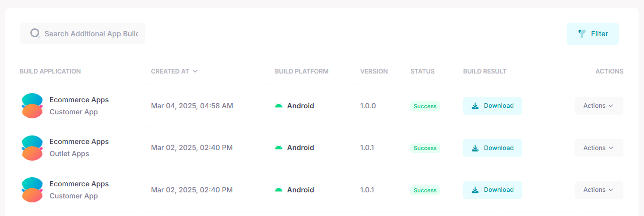644x216 pixels.
Task: Open the Ecommerce Apps Outlet Apps name link
Action: click(79, 148)
